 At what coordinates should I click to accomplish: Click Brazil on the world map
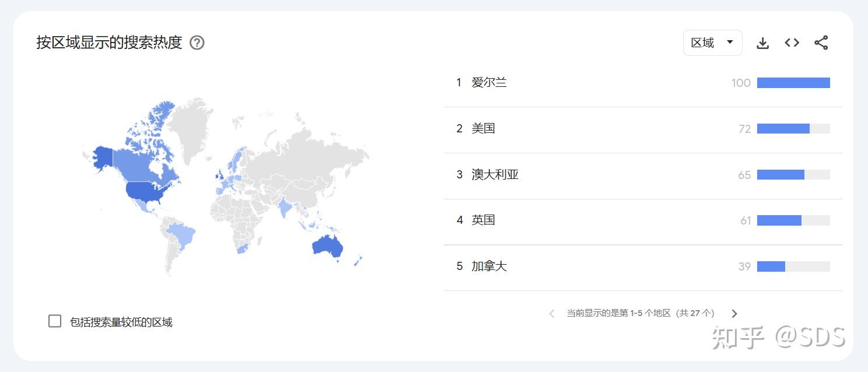tap(183, 236)
